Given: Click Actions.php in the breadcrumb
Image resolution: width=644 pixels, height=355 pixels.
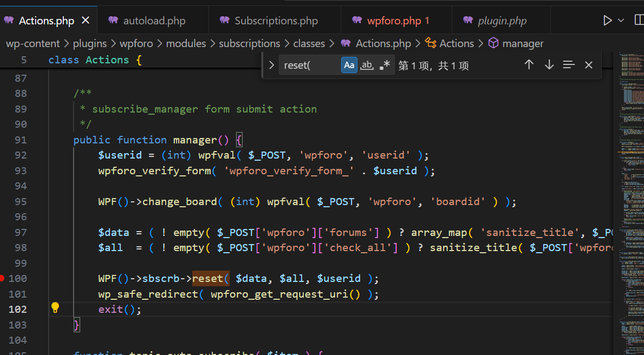Looking at the screenshot, I should pyautogui.click(x=383, y=43).
